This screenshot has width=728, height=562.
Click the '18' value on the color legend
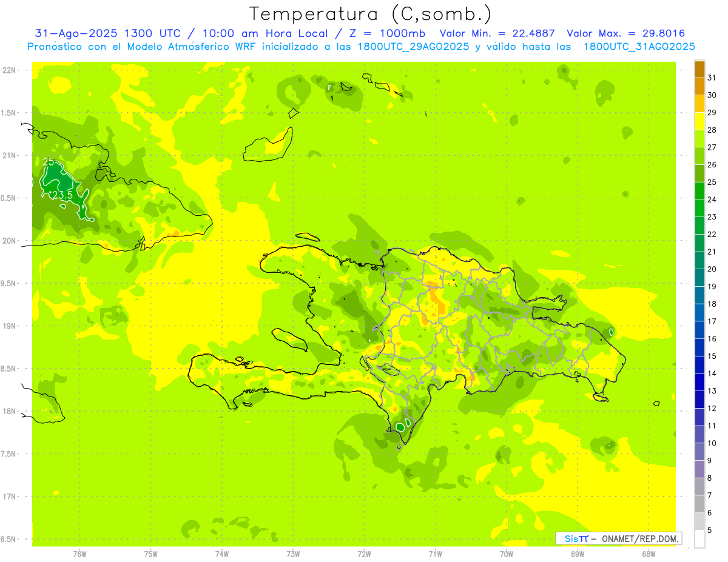[712, 304]
